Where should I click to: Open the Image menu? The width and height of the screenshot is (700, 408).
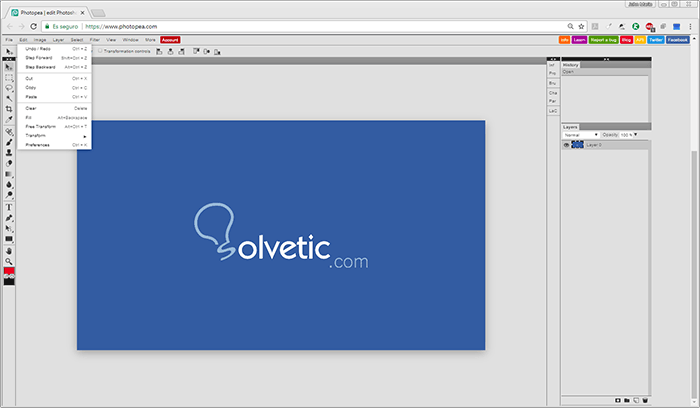tap(40, 40)
